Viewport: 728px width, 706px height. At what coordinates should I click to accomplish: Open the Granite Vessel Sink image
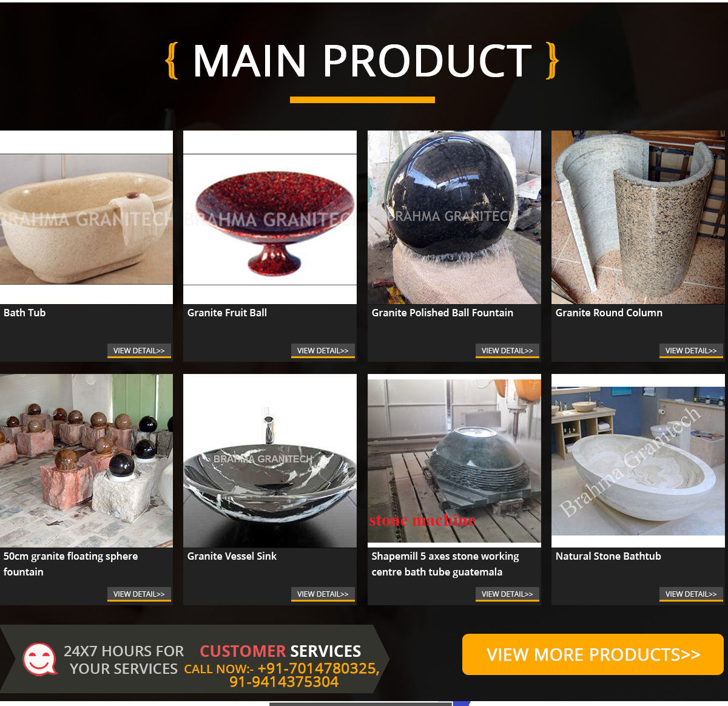click(270, 461)
